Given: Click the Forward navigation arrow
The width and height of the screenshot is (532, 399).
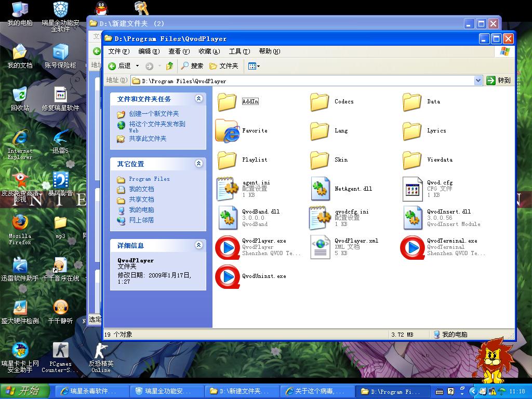Looking at the screenshot, I should [149, 66].
